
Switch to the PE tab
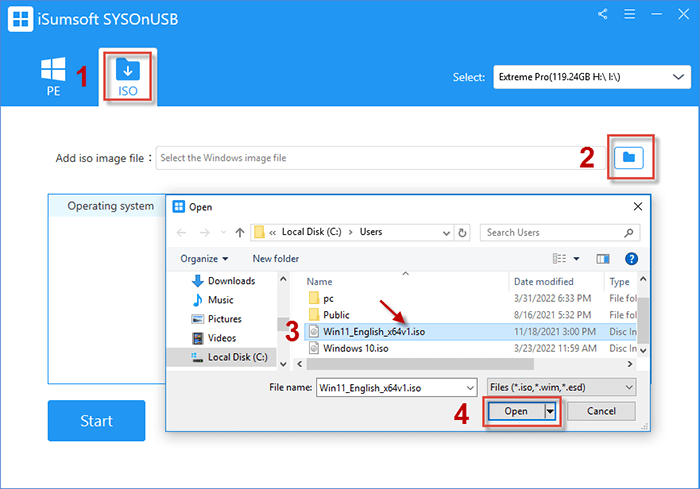click(x=53, y=77)
